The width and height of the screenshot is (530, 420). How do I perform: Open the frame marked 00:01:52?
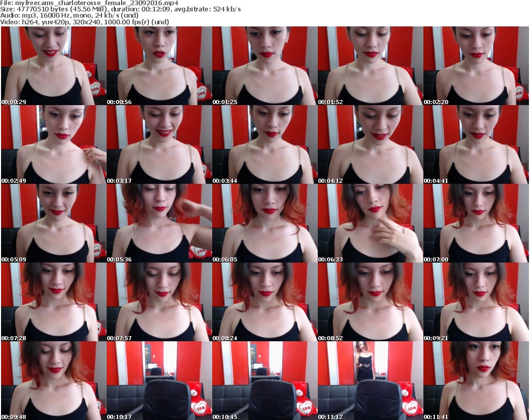tap(370, 66)
